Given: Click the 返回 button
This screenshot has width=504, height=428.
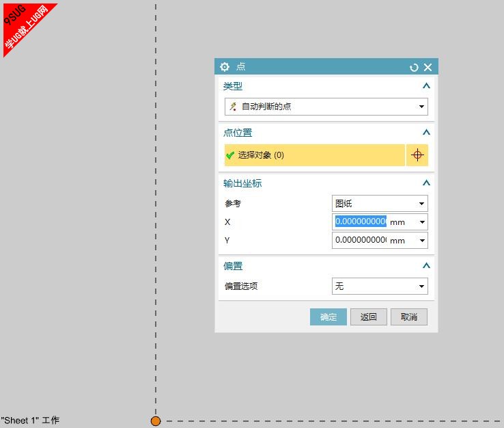Looking at the screenshot, I should [x=368, y=317].
